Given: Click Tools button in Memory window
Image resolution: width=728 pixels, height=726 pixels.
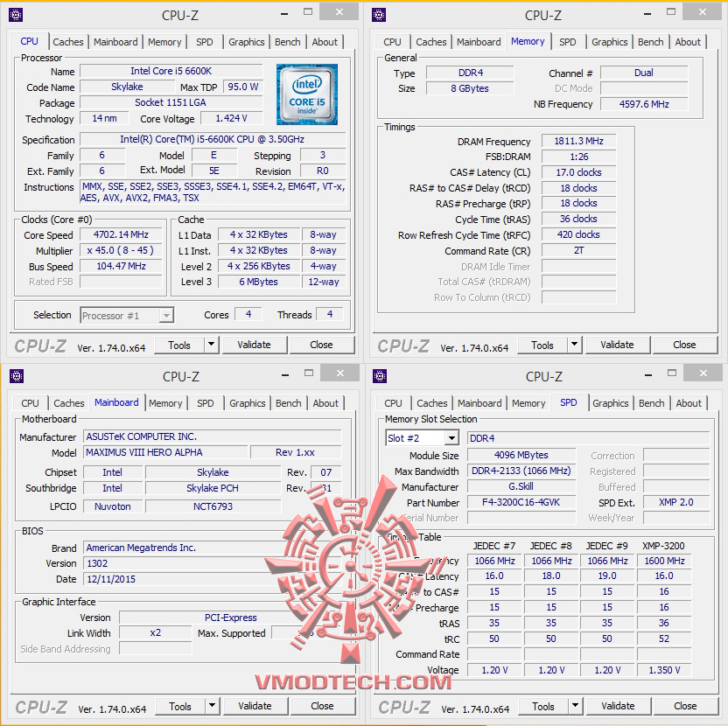Looking at the screenshot, I should tap(542, 346).
